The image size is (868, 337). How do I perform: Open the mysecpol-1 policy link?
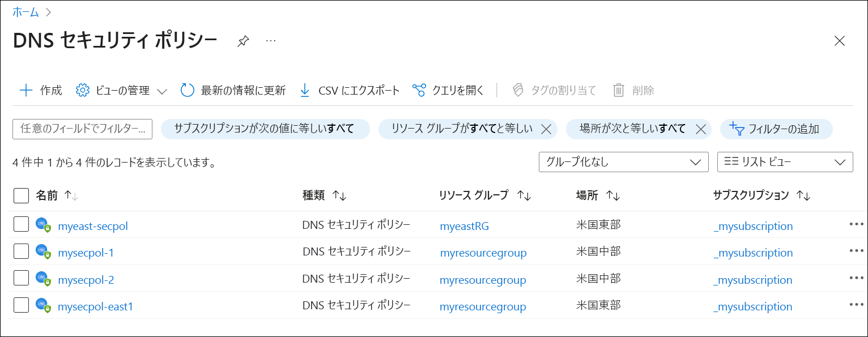click(86, 253)
